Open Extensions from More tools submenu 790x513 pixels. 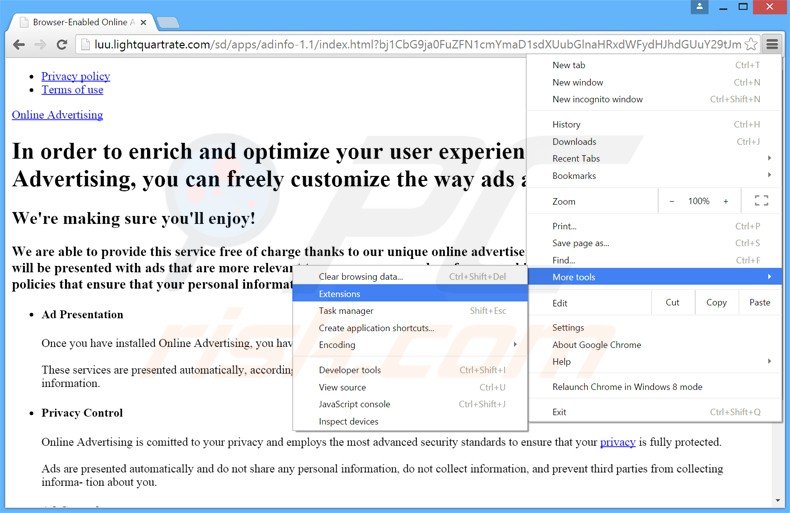(410, 294)
